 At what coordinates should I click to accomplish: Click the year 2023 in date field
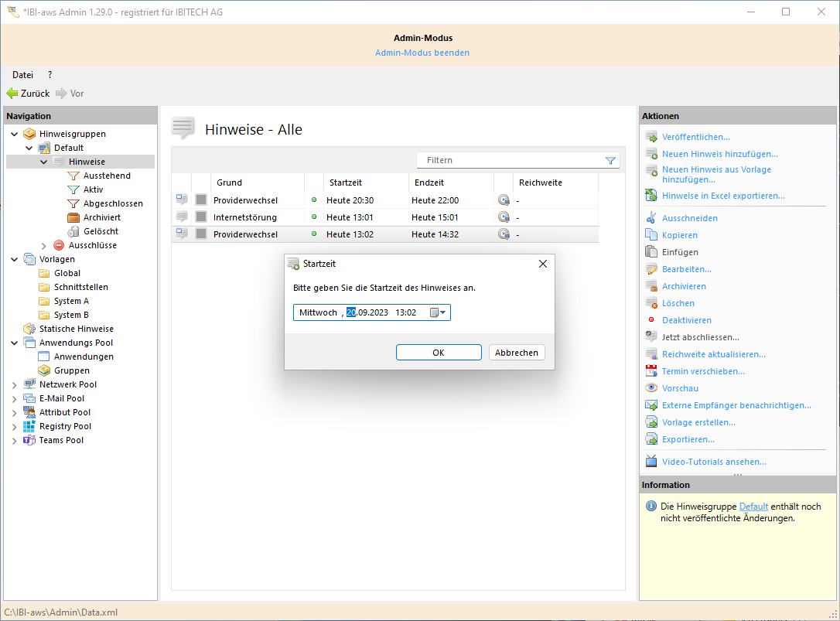(378, 312)
